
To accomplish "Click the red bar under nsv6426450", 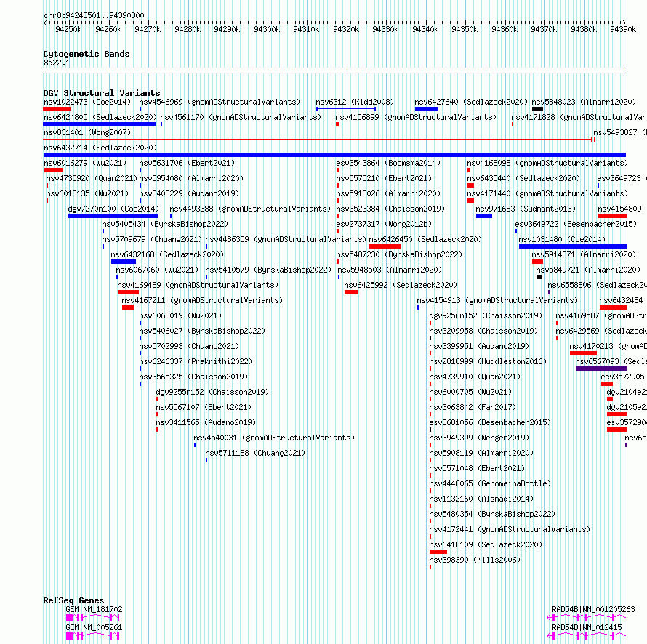I will (x=385, y=246).
